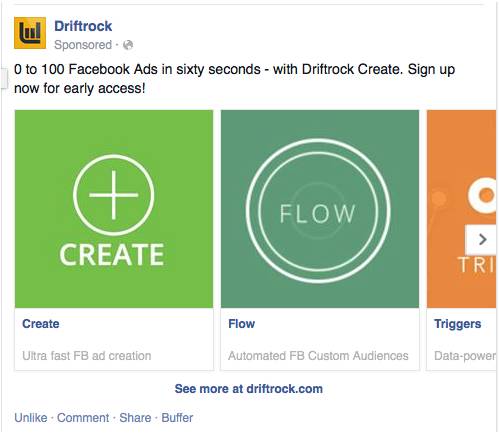Click the Ultra fast FB ad creation description
Viewport: 499px width, 433px height.
pos(87,356)
